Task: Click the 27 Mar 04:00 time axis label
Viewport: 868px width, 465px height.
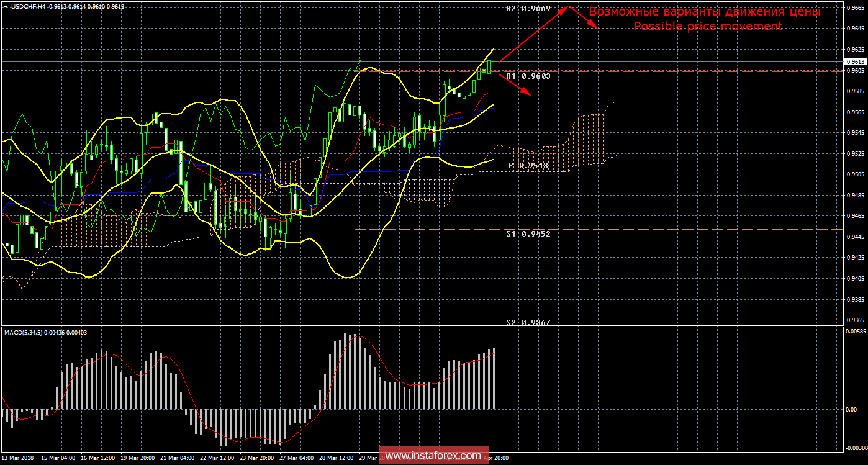Action: click(295, 458)
